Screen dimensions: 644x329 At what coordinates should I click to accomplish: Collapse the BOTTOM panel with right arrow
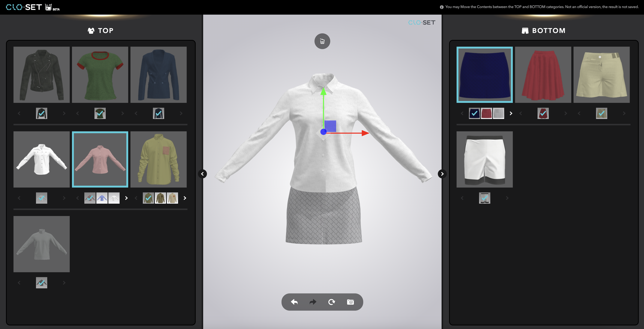pos(442,174)
